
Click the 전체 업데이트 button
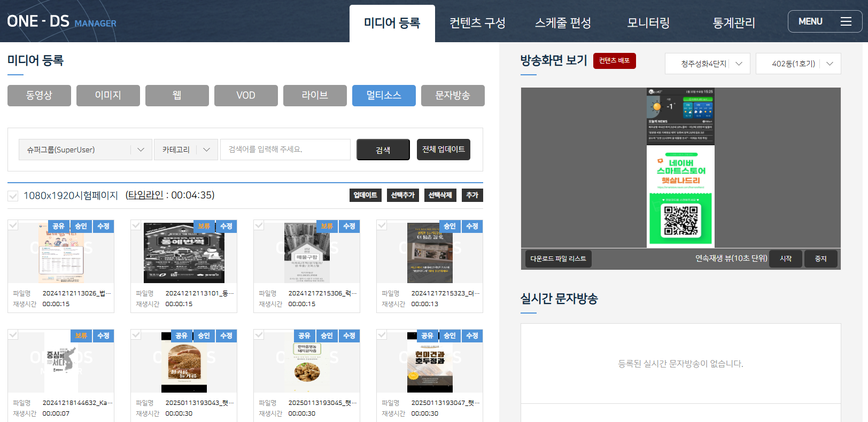click(x=444, y=150)
